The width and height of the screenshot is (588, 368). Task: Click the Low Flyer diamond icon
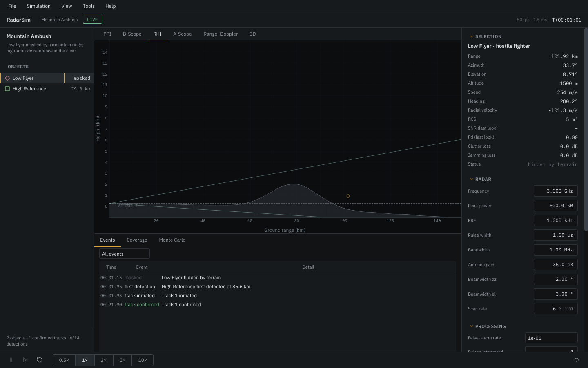click(7, 78)
